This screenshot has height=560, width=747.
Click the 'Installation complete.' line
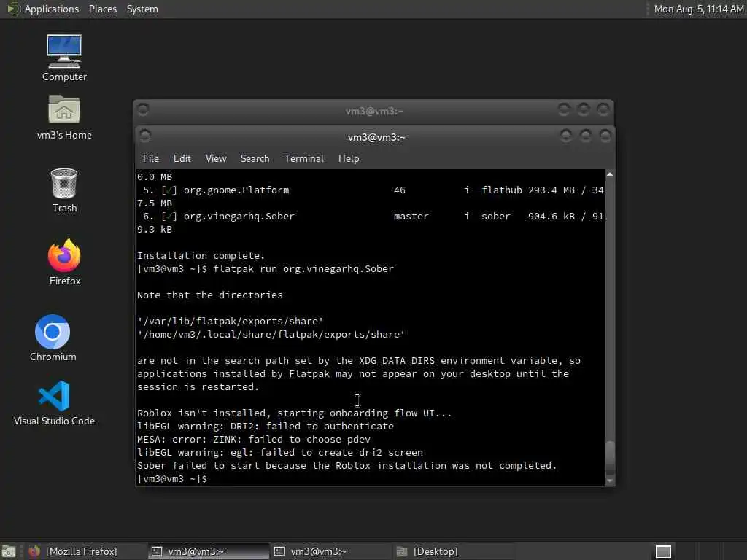coord(201,256)
